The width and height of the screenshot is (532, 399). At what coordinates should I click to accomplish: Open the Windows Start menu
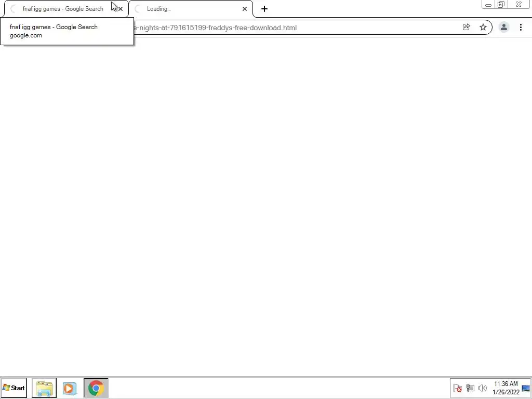14,388
